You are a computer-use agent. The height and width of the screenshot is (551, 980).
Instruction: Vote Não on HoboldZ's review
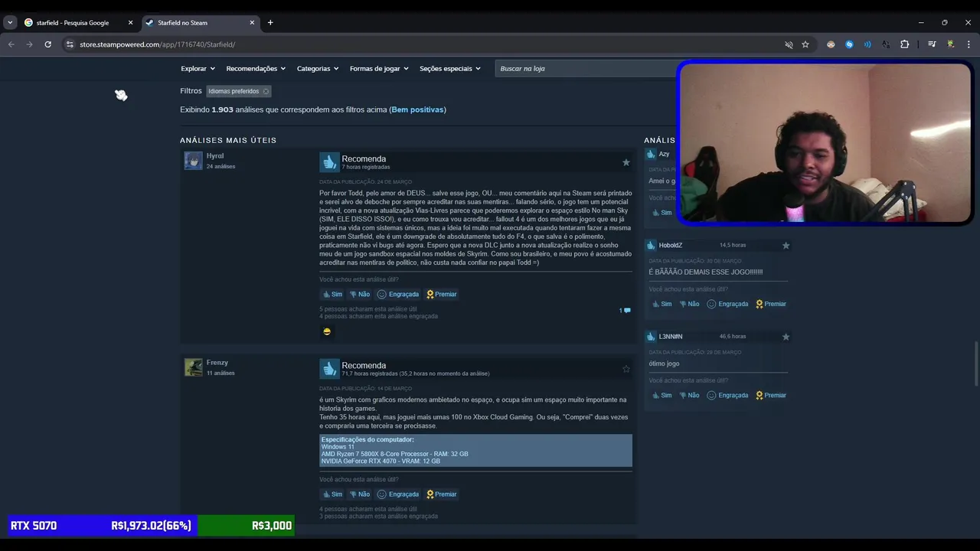(x=688, y=304)
